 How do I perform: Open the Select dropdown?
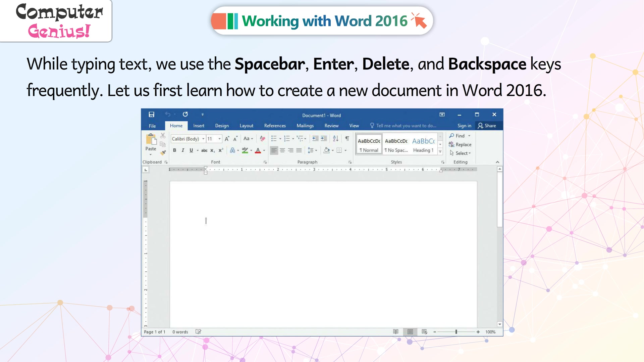(460, 153)
